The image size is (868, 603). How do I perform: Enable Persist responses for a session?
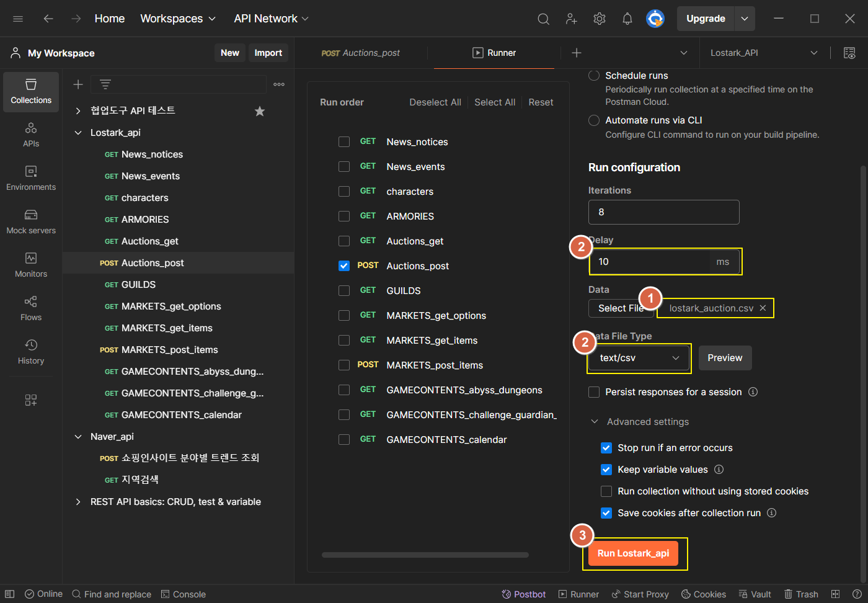pos(594,392)
